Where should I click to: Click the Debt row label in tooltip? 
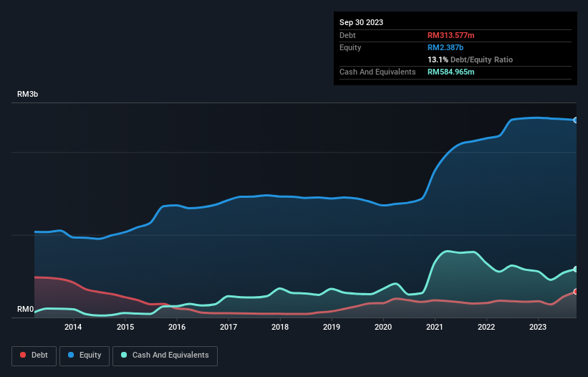[x=347, y=35]
